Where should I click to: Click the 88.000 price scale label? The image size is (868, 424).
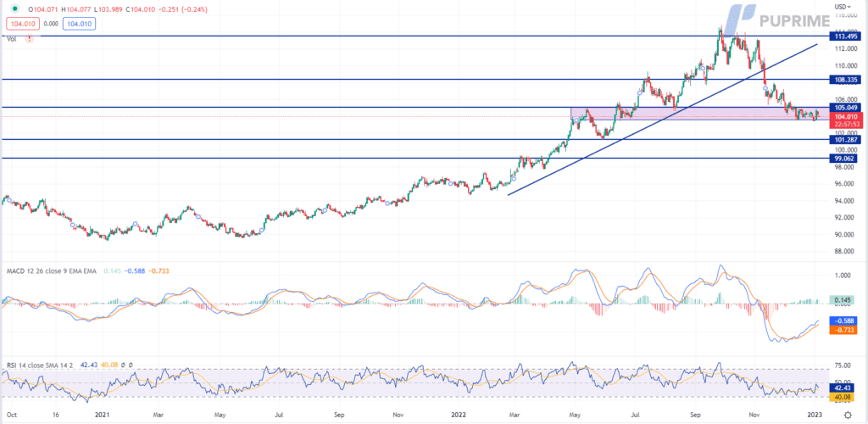(x=843, y=251)
